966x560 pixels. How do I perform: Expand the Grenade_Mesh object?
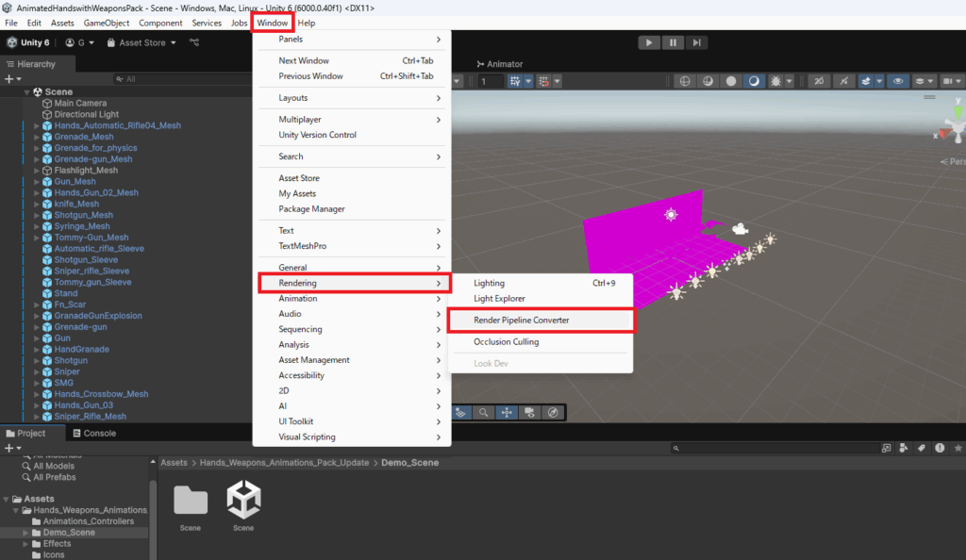click(x=37, y=137)
